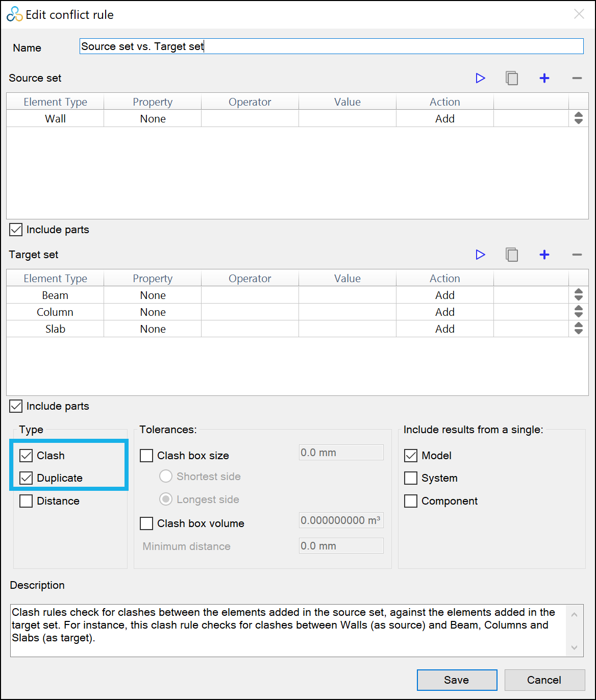Enable the System results checkbox
Image resolution: width=596 pixels, height=700 pixels.
[411, 478]
